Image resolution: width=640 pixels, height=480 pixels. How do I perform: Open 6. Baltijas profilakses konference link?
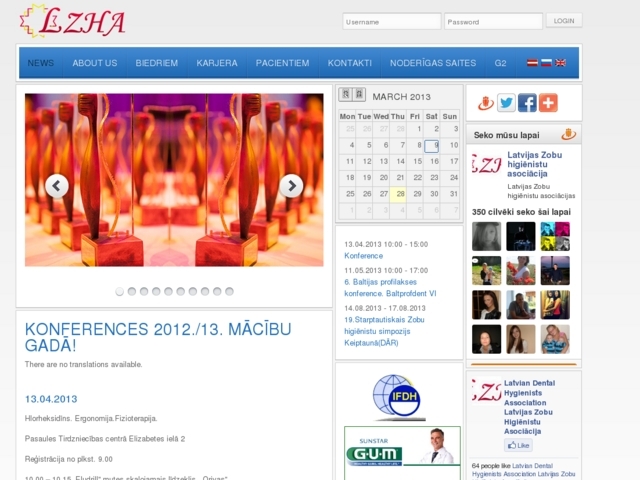pyautogui.click(x=390, y=288)
